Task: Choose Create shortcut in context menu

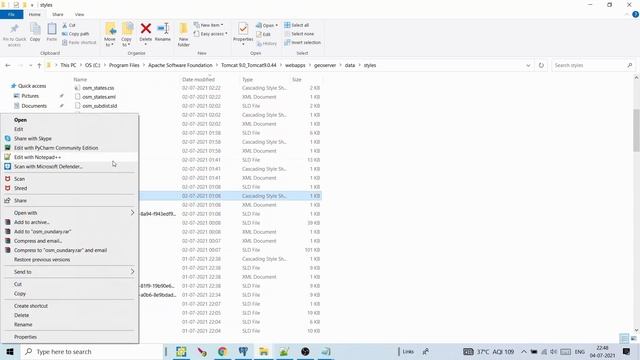Action: point(31,306)
